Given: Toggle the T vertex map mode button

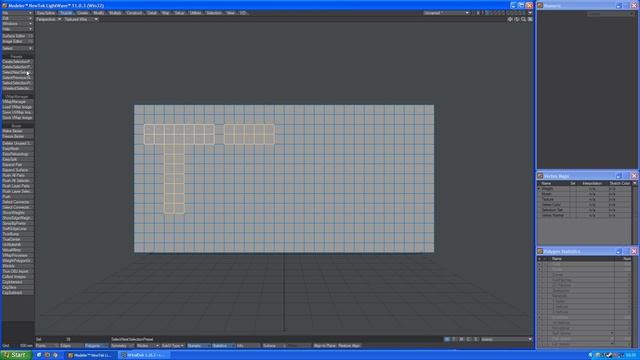Looking at the screenshot, I should coord(454,339).
